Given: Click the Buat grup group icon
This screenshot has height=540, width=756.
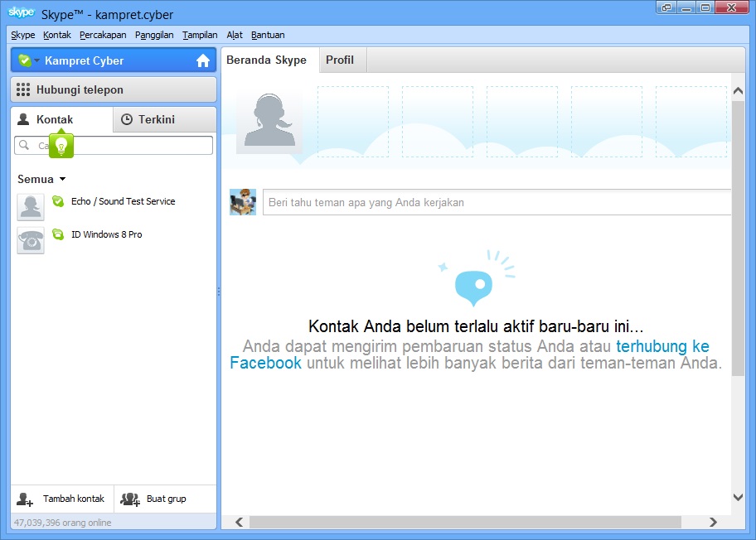Looking at the screenshot, I should tap(129, 499).
